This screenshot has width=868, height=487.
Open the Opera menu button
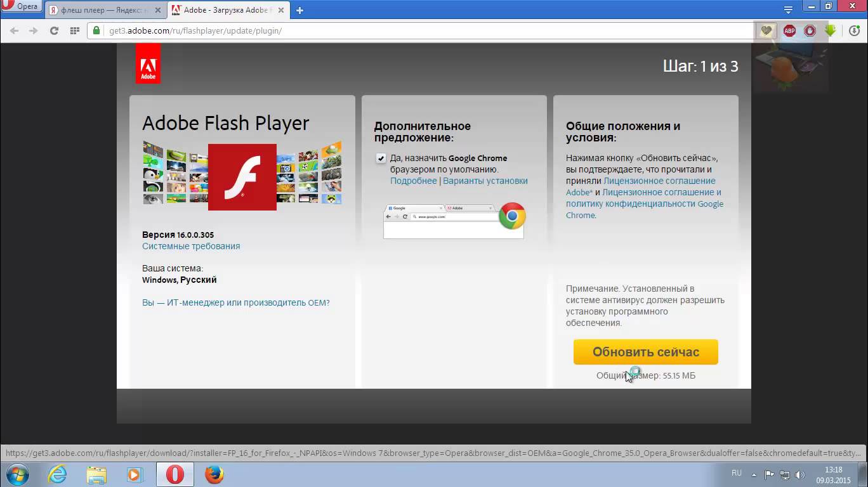tap(21, 7)
